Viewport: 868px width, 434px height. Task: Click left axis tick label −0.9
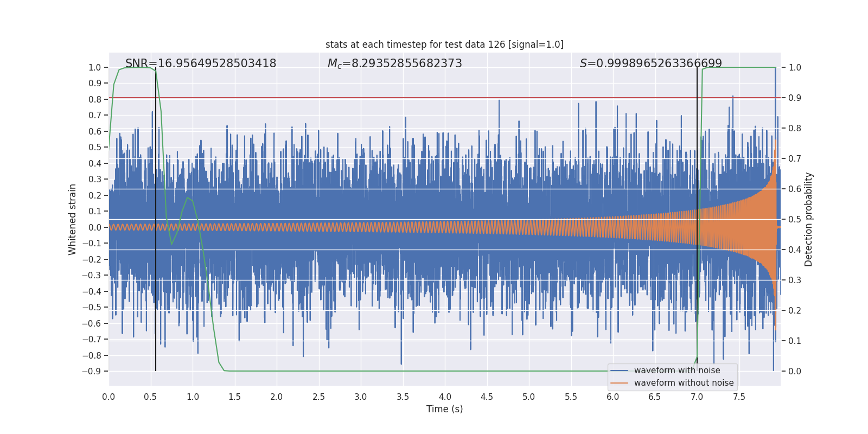point(92,371)
